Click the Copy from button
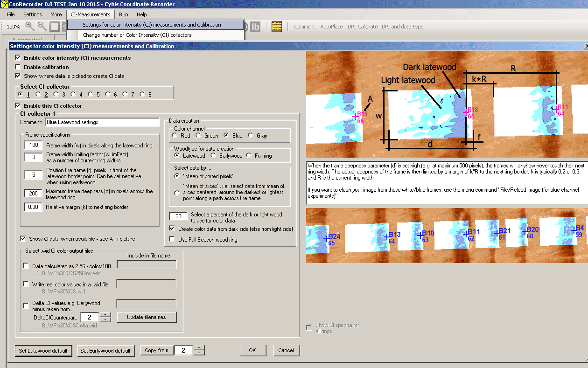 (156, 350)
